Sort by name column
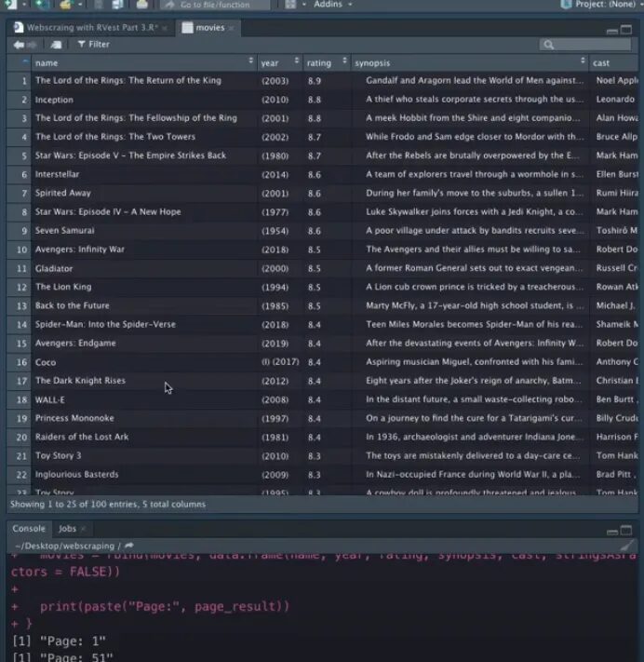The image size is (644, 662). click(141, 62)
